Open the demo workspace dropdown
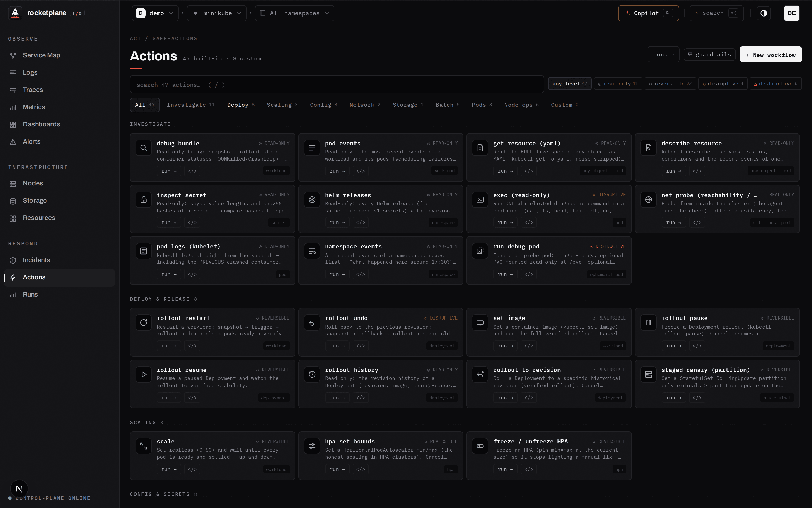Viewport: 812px width, 508px height. pyautogui.click(x=155, y=13)
